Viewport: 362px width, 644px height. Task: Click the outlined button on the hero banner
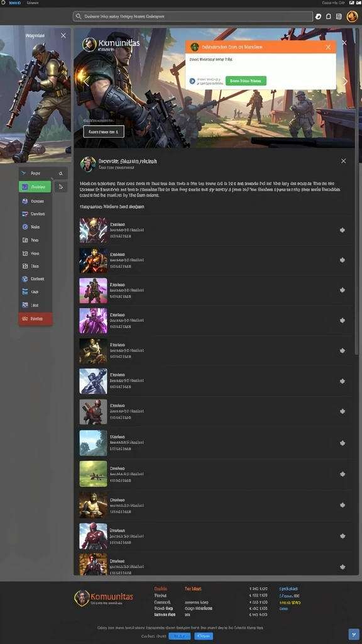pyautogui.click(x=104, y=132)
